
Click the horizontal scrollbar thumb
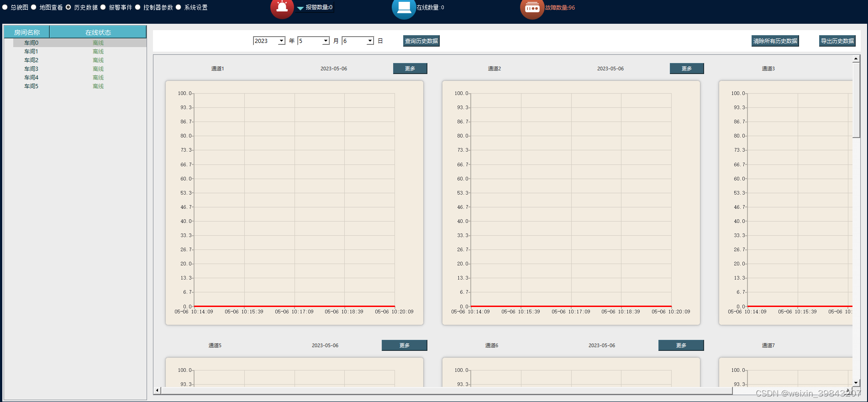447,391
